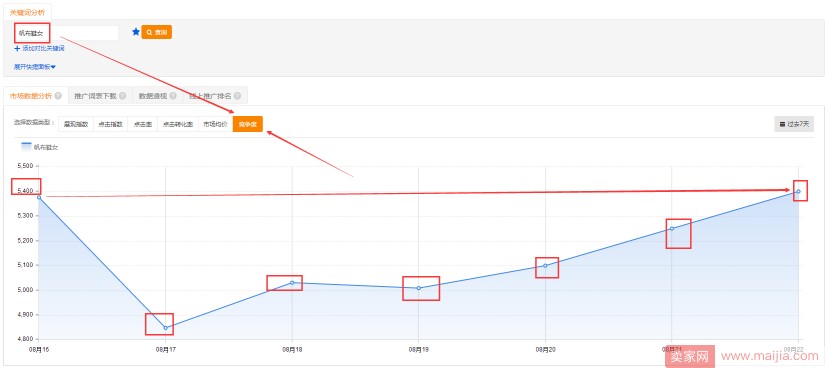Click the help icon next to 市场数据分析

(58, 96)
